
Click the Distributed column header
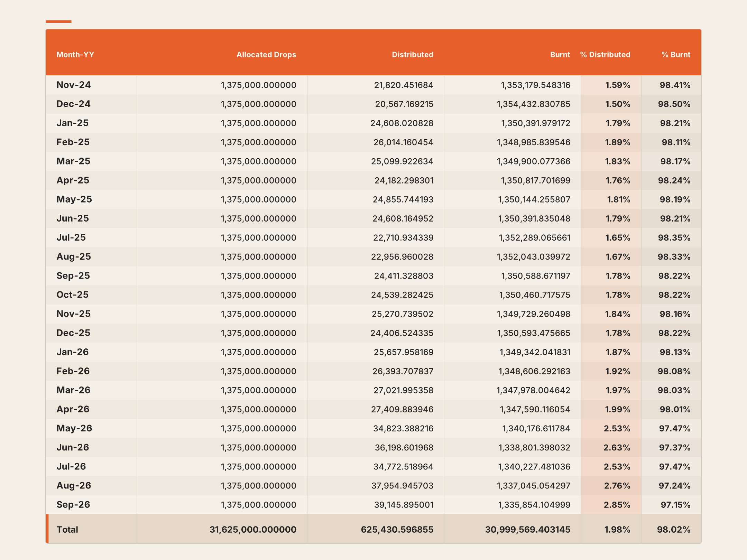(412, 55)
